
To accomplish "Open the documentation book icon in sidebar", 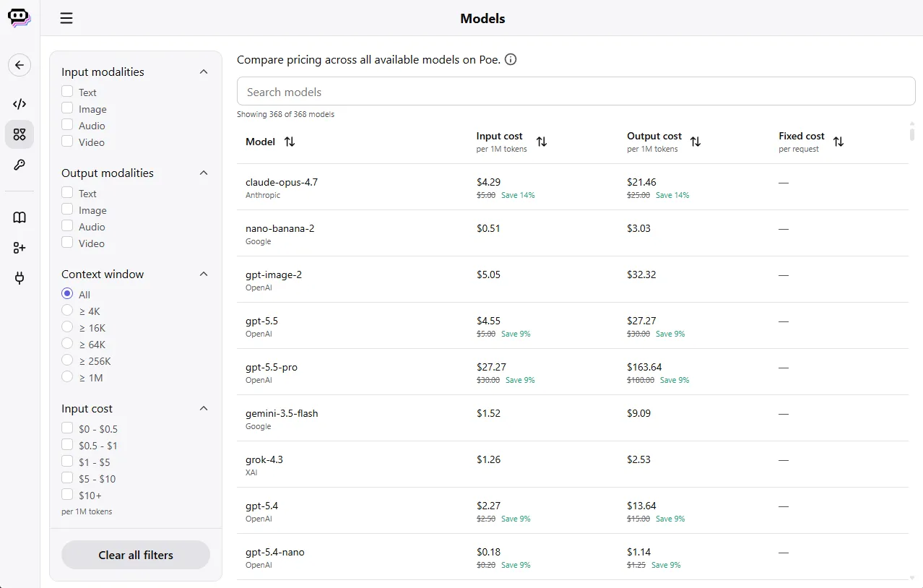I will (x=19, y=217).
